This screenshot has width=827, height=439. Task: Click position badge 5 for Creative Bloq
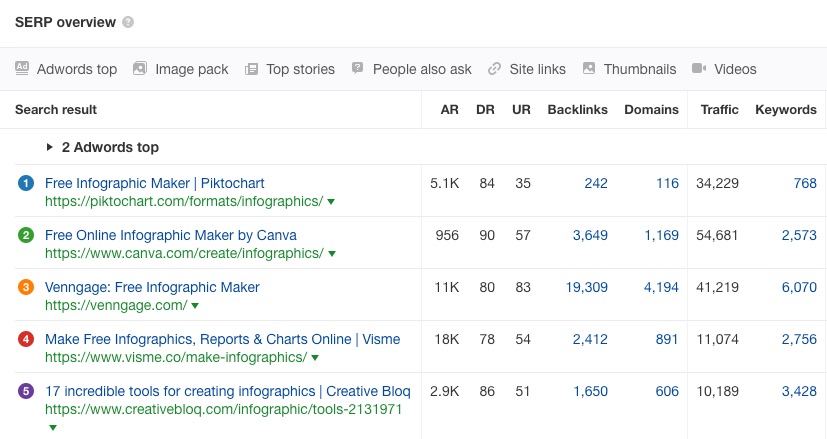coord(26,391)
